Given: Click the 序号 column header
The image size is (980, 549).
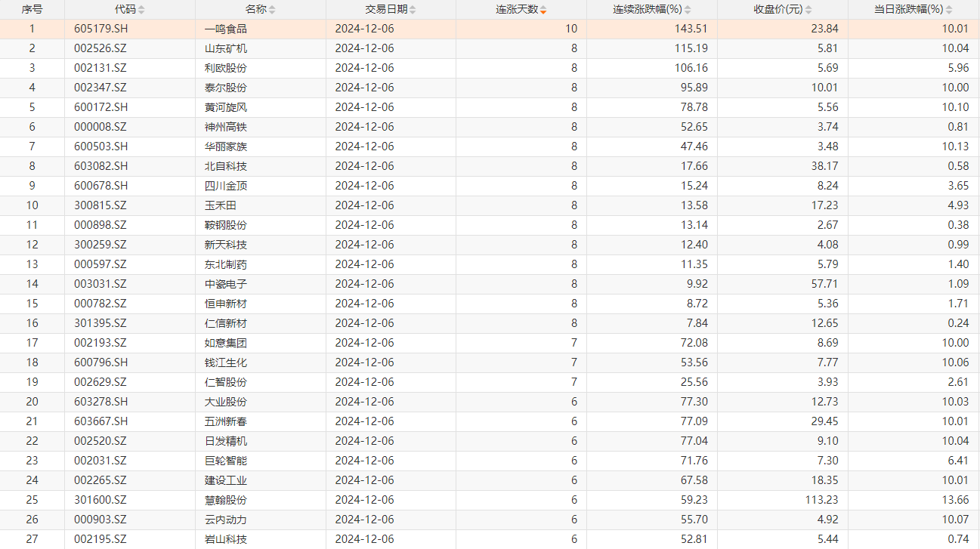Looking at the screenshot, I should (x=32, y=10).
